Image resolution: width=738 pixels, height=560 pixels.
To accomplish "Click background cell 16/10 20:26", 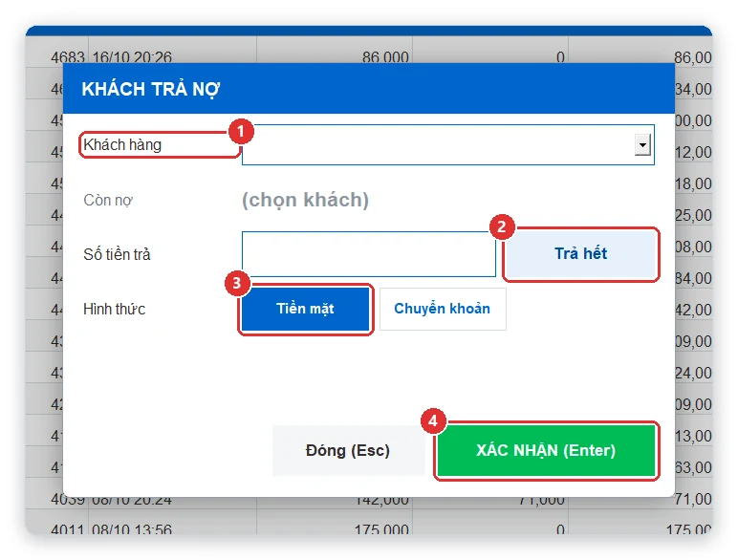I will coord(132,57).
